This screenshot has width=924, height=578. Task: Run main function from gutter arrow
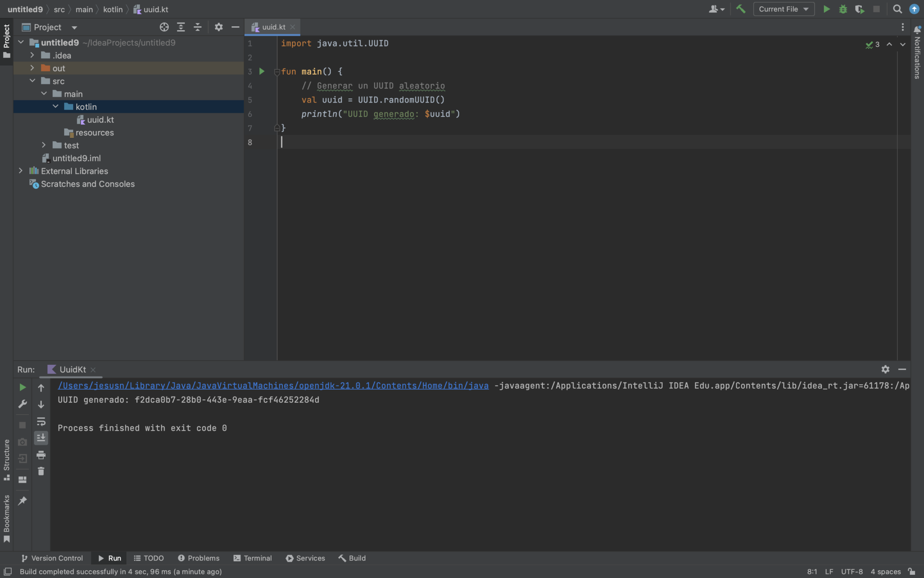click(x=262, y=71)
